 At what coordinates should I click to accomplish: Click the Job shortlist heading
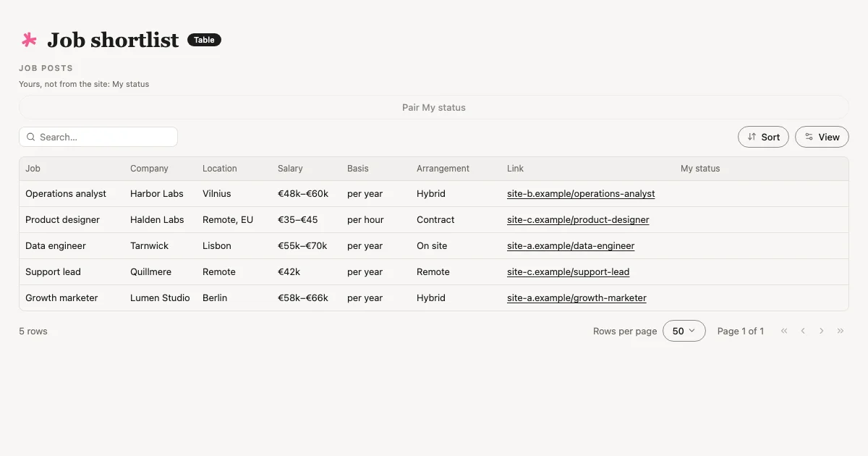tap(113, 40)
